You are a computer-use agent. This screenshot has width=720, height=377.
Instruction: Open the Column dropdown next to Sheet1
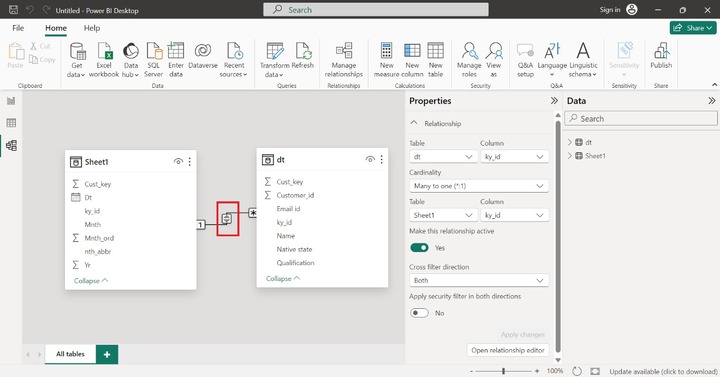click(x=514, y=215)
